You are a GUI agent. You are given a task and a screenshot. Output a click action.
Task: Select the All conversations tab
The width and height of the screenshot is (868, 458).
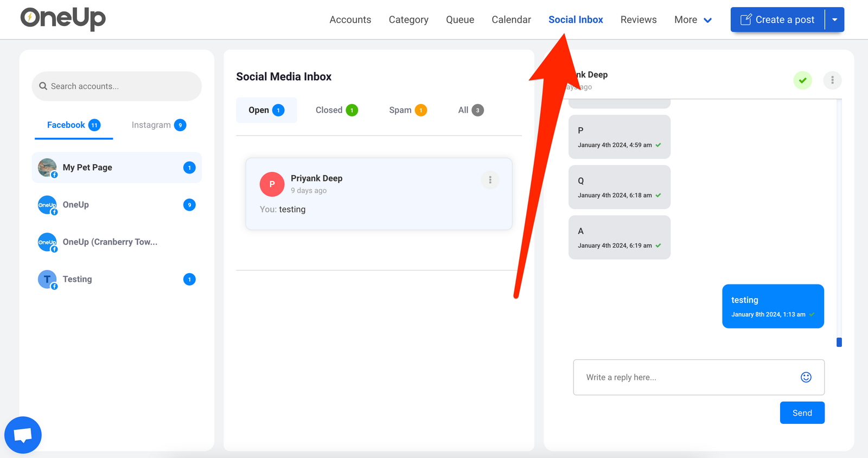coord(470,110)
